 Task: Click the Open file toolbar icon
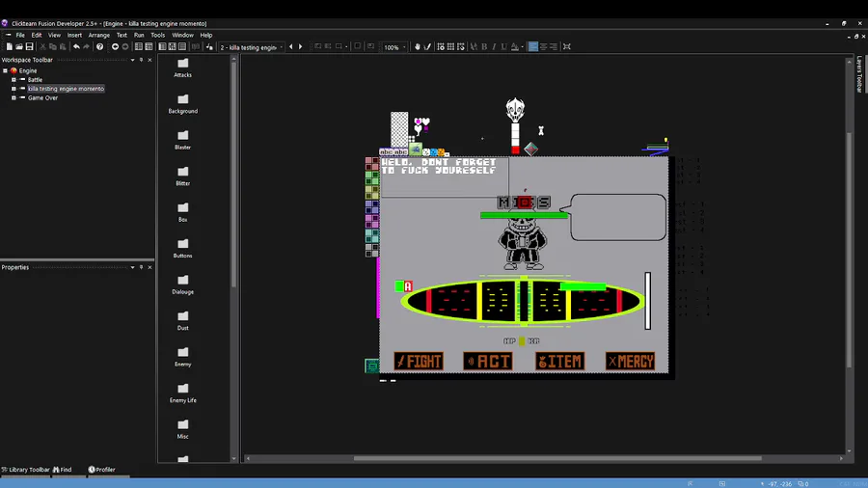tap(19, 47)
